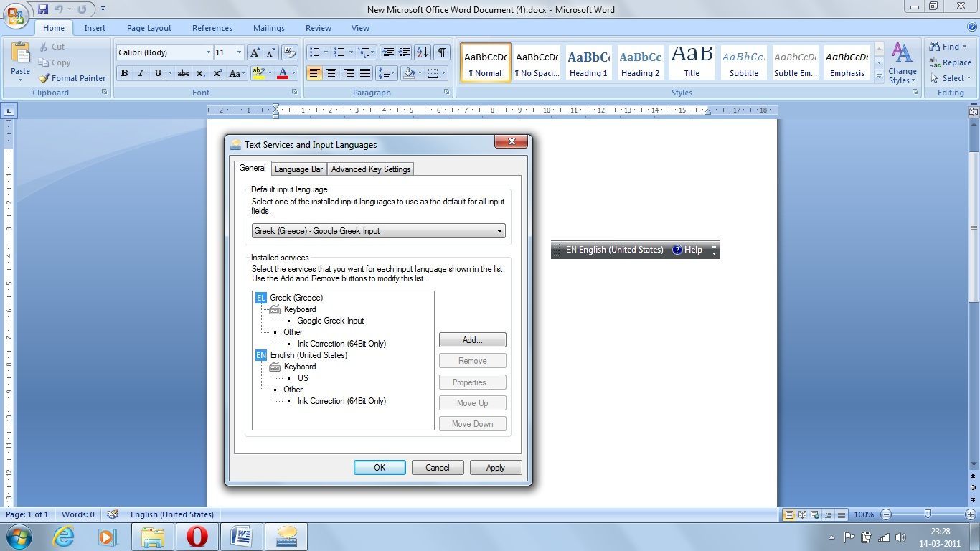Open the Change Case dropdown
Viewport: 980px width, 551px height.
(237, 73)
